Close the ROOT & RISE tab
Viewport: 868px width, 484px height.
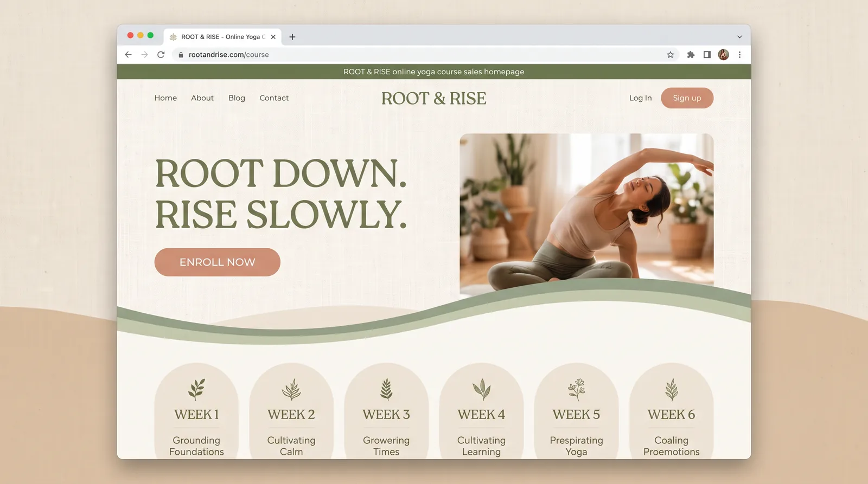pos(273,37)
